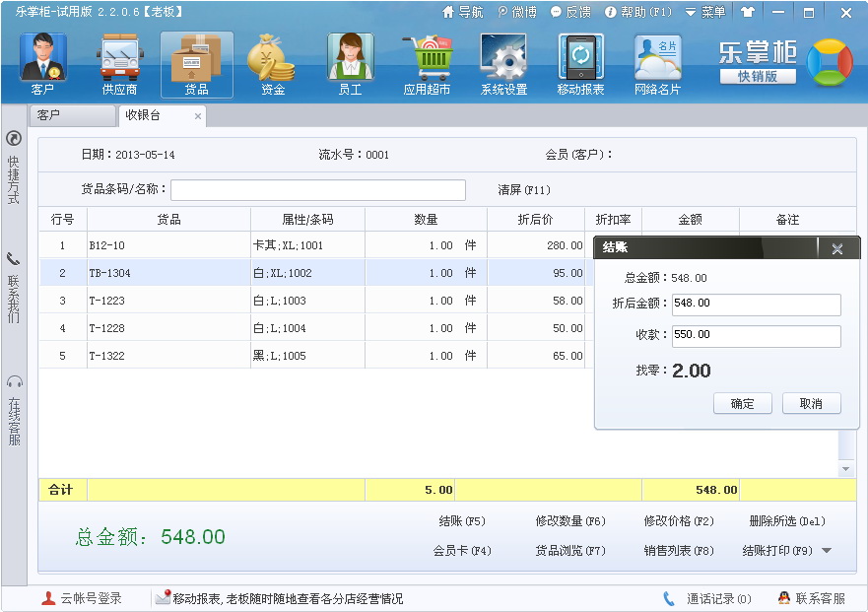This screenshot has height=612, width=868.
Task: Click the 乐掌柜 colorful logo
Action: click(830, 62)
